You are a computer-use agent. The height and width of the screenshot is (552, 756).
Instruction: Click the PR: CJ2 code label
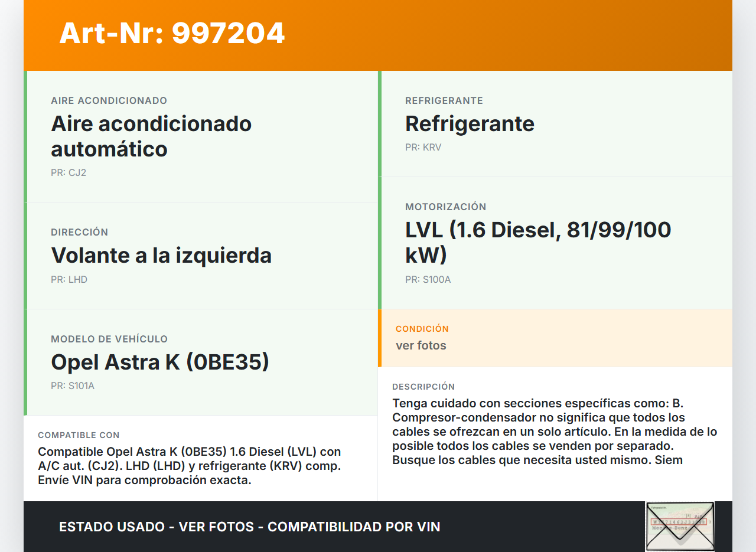click(x=69, y=173)
